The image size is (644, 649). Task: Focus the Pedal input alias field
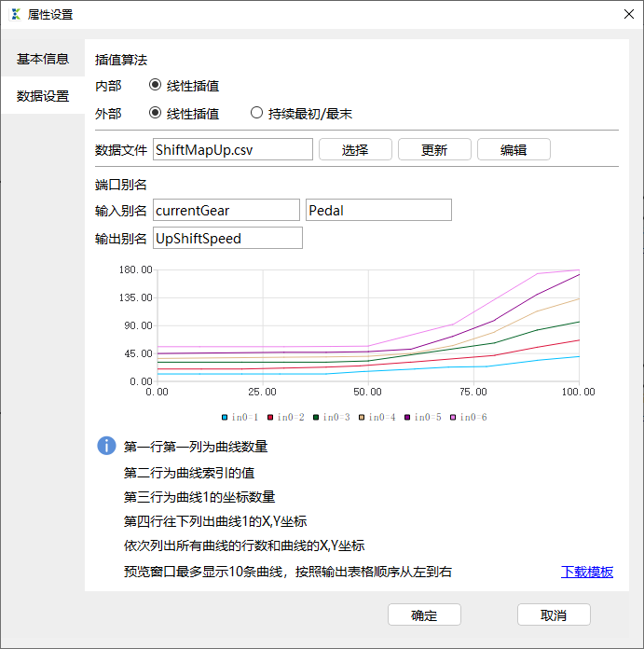coord(378,210)
